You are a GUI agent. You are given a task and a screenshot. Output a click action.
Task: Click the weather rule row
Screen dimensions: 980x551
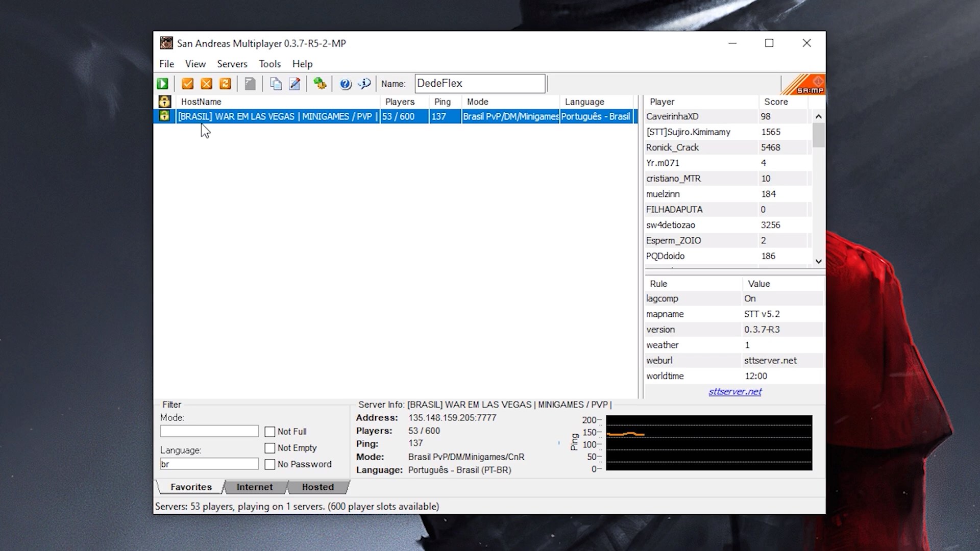734,345
